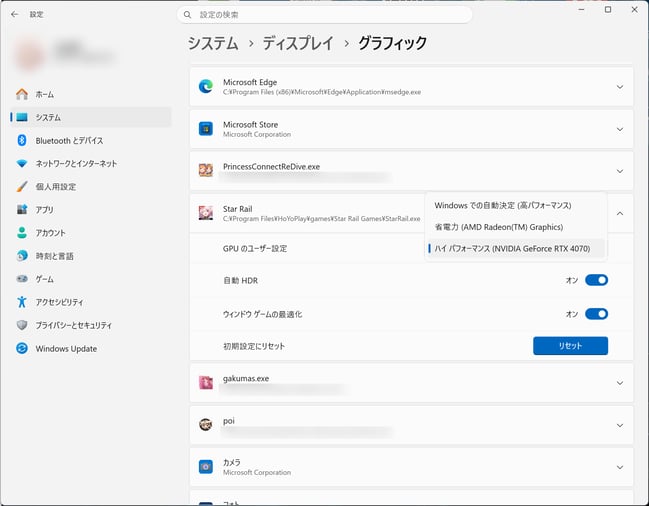Go to ディスプレイ breadcrumb link
Screen dimensions: 649x506
coord(298,43)
